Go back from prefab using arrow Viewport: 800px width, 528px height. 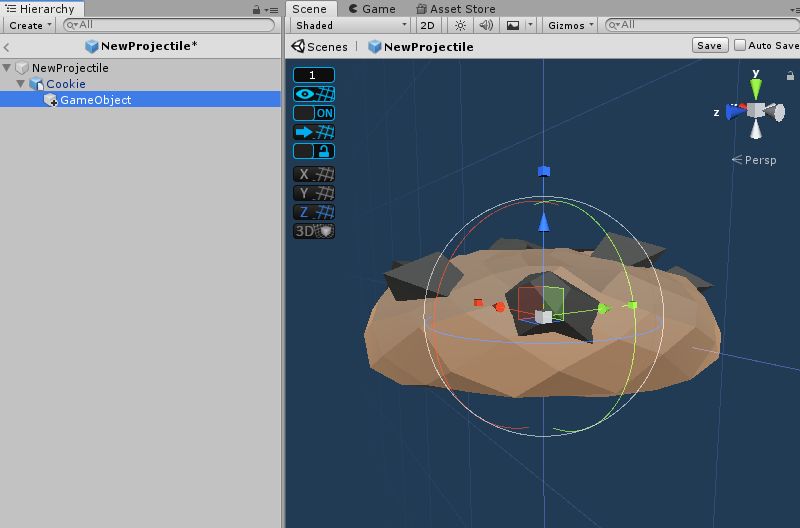coord(7,47)
